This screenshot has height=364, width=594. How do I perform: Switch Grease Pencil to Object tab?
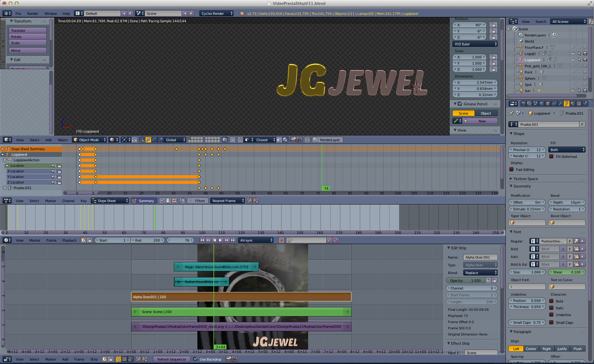[485, 113]
